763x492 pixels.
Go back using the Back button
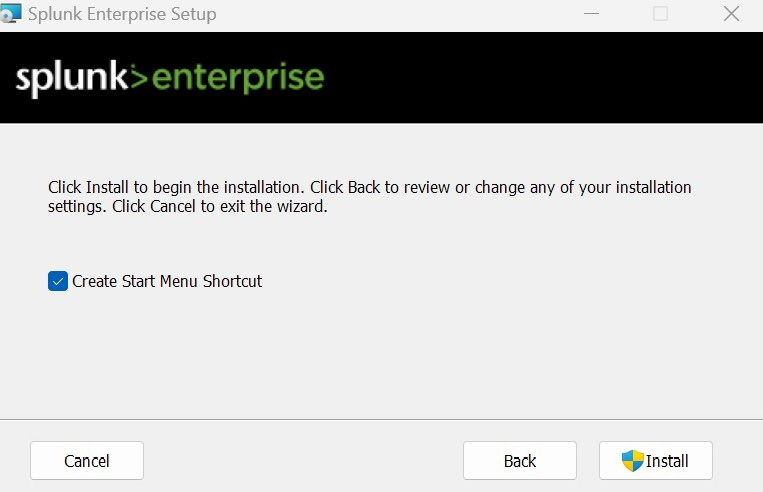pos(520,460)
